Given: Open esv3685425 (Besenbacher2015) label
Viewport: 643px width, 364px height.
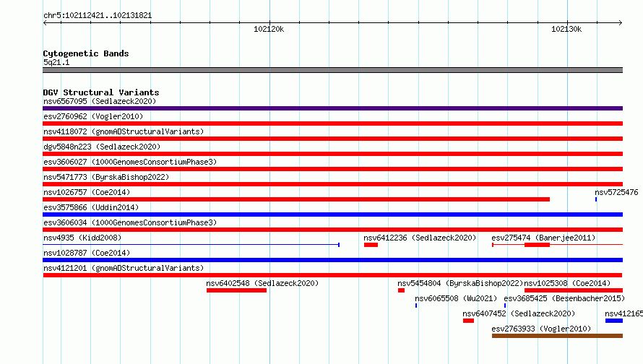Looking at the screenshot, I should (x=564, y=298).
